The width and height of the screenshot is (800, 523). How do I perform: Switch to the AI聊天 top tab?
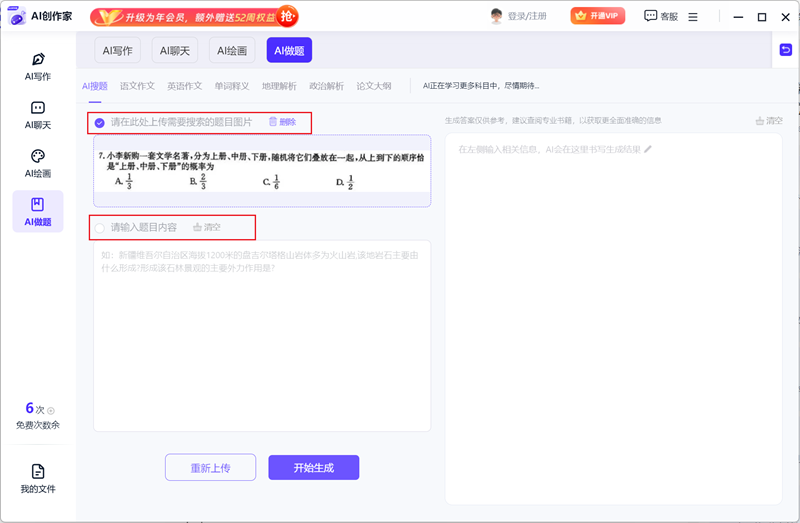[x=174, y=51]
